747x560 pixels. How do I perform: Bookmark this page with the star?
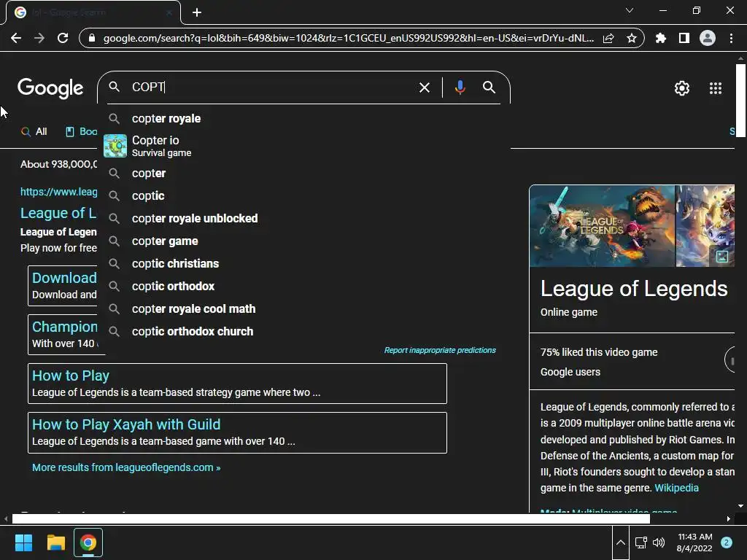click(631, 38)
